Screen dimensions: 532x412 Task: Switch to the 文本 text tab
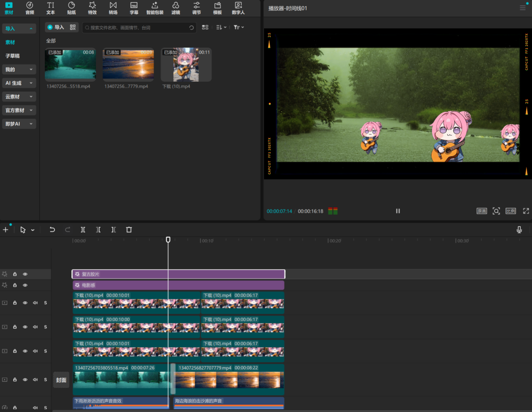coord(51,8)
